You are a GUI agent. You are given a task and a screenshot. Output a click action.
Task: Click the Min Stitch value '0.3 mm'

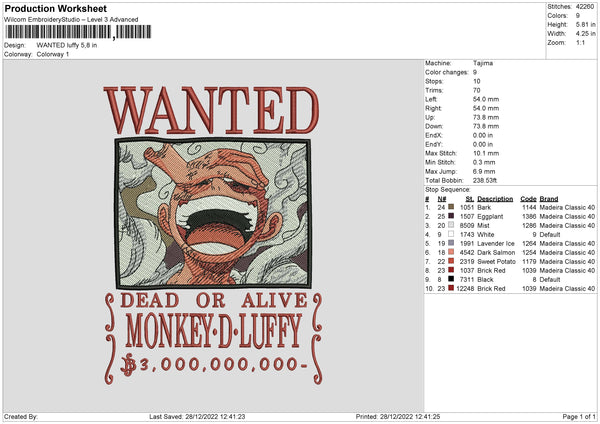(484, 162)
